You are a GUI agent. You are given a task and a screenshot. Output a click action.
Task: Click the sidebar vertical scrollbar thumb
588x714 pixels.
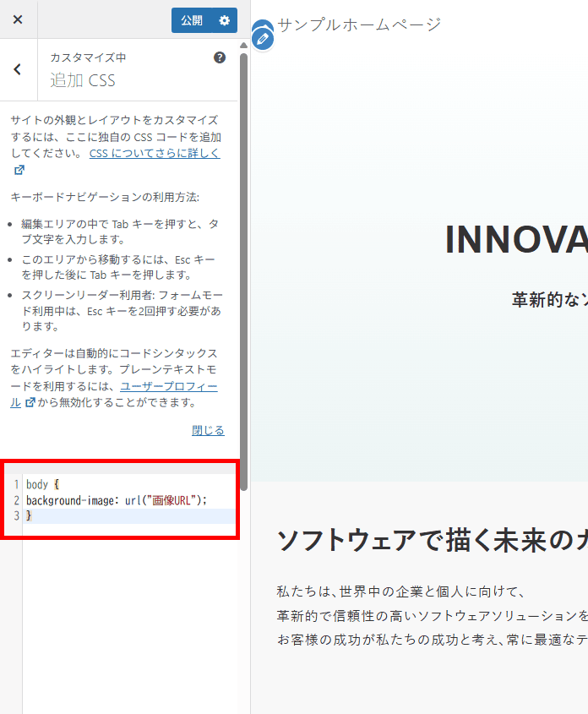point(243,271)
